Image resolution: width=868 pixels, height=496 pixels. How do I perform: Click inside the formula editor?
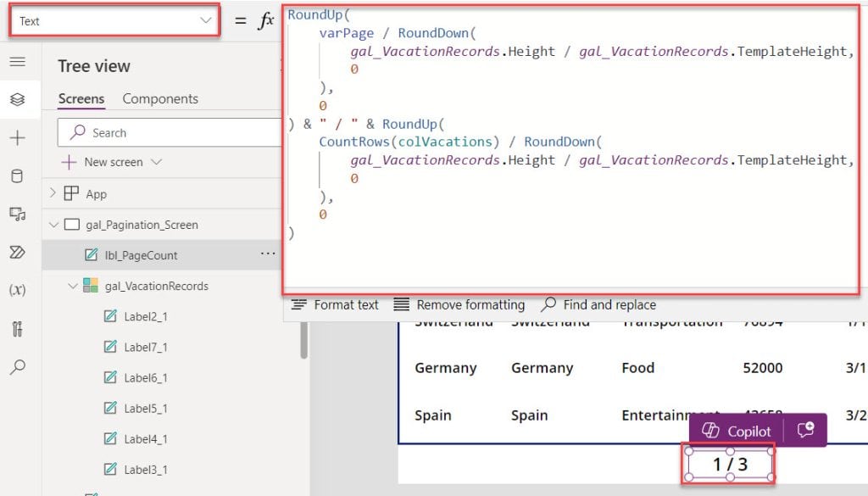pyautogui.click(x=570, y=150)
